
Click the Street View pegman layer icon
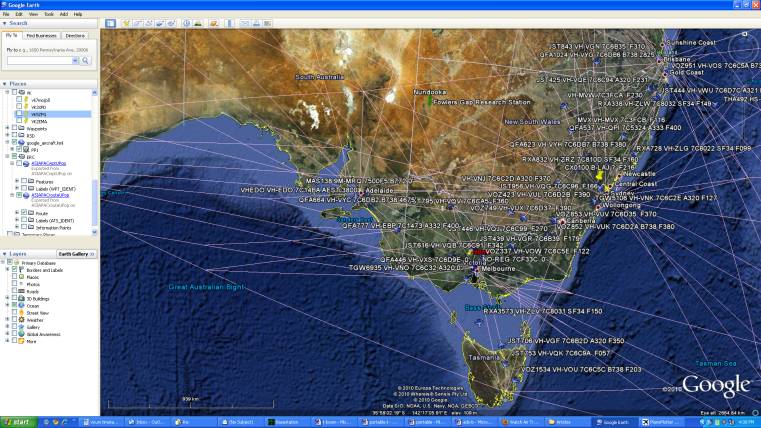coord(22,313)
